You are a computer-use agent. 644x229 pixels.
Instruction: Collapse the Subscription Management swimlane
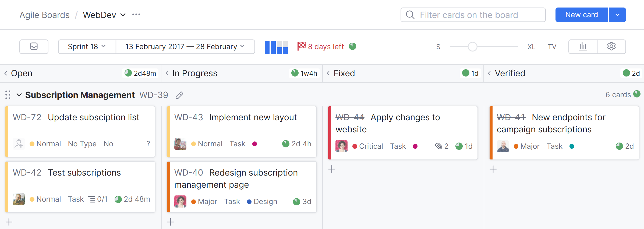19,95
